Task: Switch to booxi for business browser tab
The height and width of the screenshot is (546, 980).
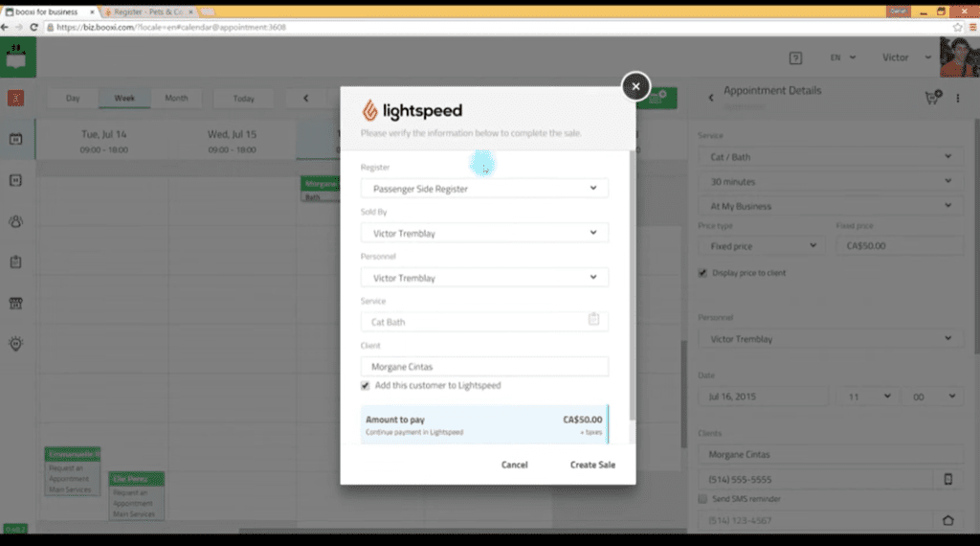Action: coord(48,11)
